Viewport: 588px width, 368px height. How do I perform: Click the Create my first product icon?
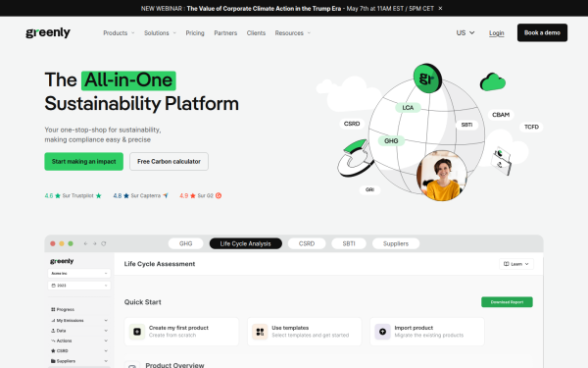[x=137, y=332]
